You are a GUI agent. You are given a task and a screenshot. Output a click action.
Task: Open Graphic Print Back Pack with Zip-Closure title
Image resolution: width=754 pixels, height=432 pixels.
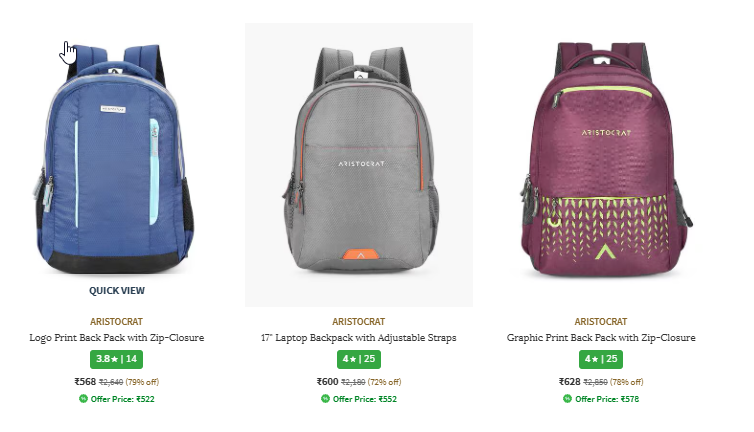coord(601,338)
